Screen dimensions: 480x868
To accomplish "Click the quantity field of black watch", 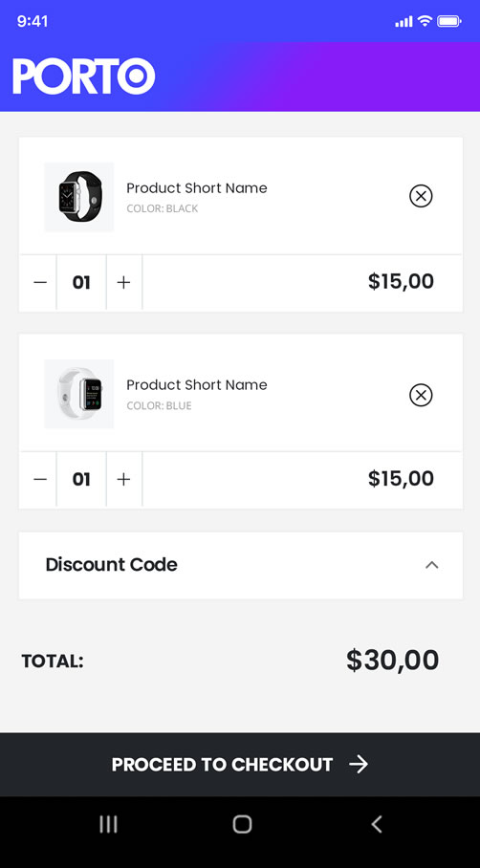I will pyautogui.click(x=81, y=282).
